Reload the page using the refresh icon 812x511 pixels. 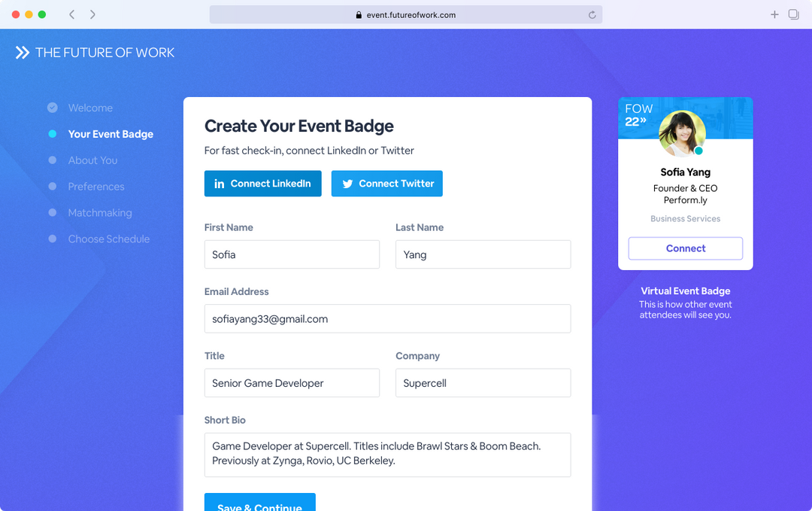[592, 15]
